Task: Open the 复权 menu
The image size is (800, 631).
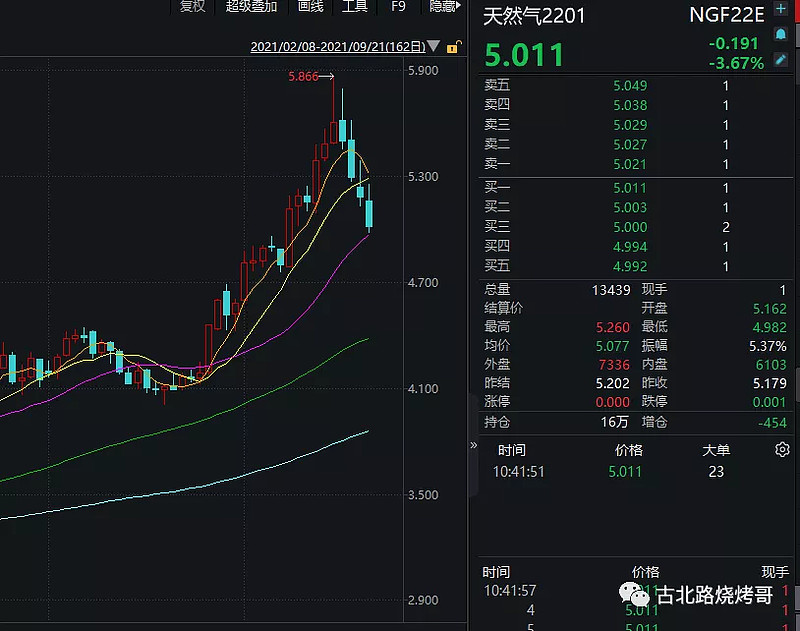Action: (x=192, y=6)
